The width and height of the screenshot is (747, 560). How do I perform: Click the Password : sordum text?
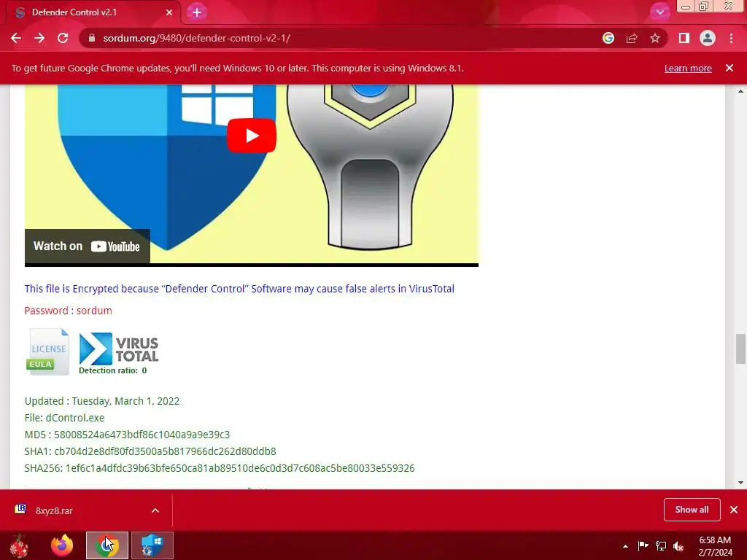(x=68, y=311)
